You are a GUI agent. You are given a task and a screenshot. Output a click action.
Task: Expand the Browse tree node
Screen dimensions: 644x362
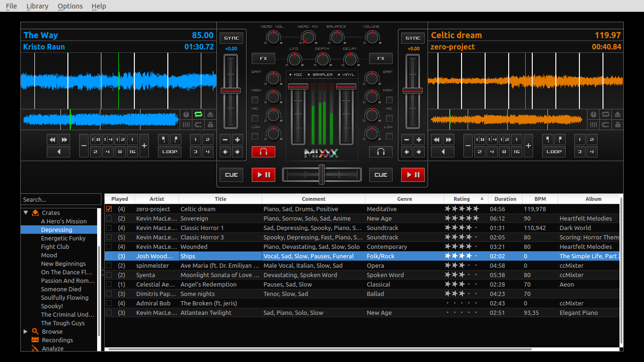26,331
